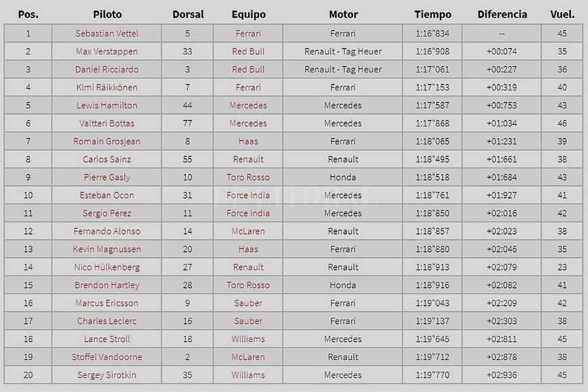Open Haas team link in Grosjean's row
The image size is (588, 392).
(x=248, y=141)
